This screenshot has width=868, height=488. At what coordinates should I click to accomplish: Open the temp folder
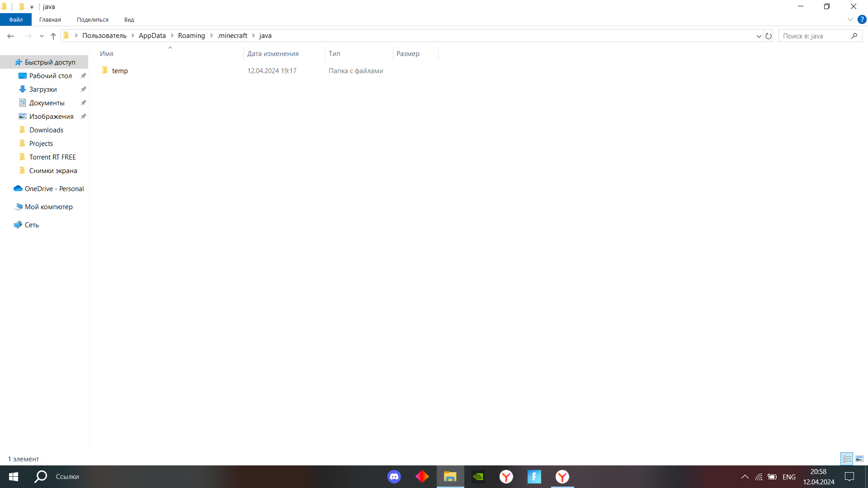point(120,70)
